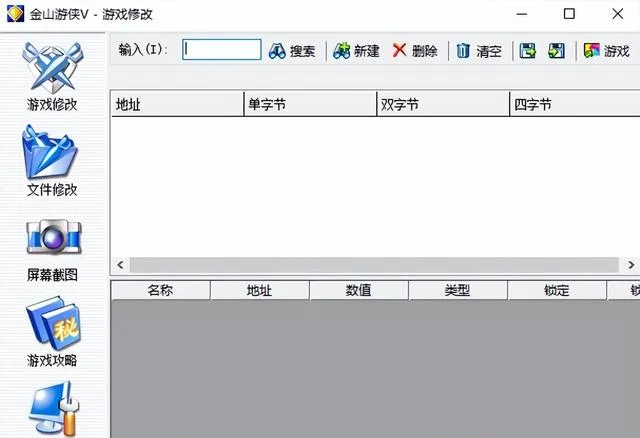640x438 pixels.
Task: Click the 地址 column header in lower table
Action: (x=260, y=291)
